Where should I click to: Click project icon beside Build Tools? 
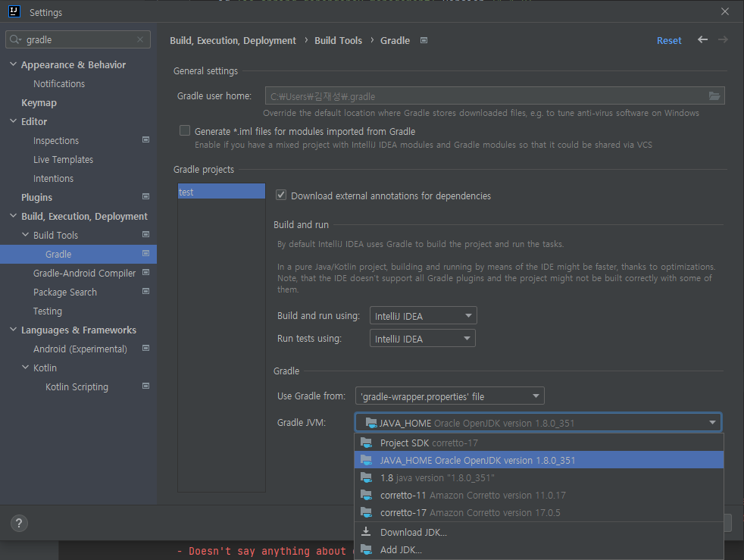pyautogui.click(x=145, y=234)
